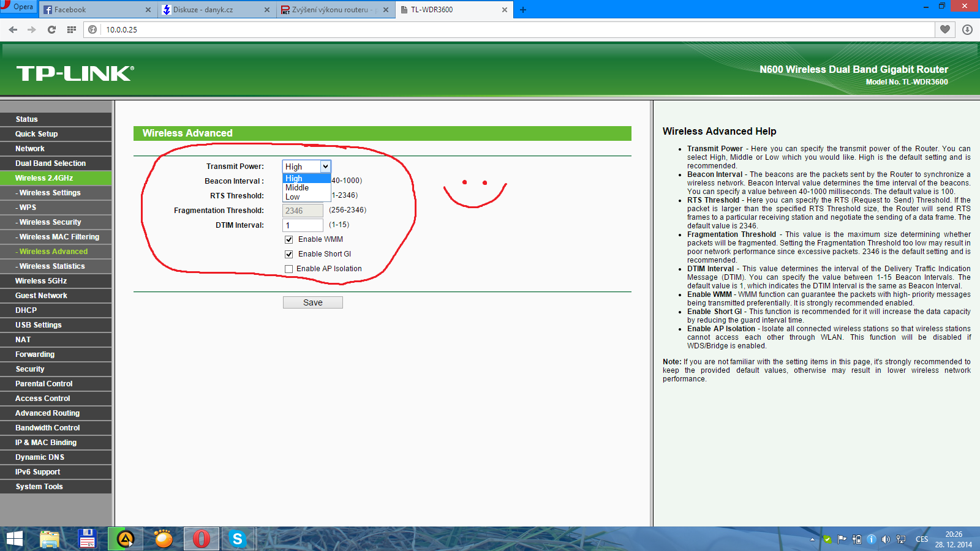Open the Status menu item
The height and width of the screenshot is (551, 980).
coord(56,119)
